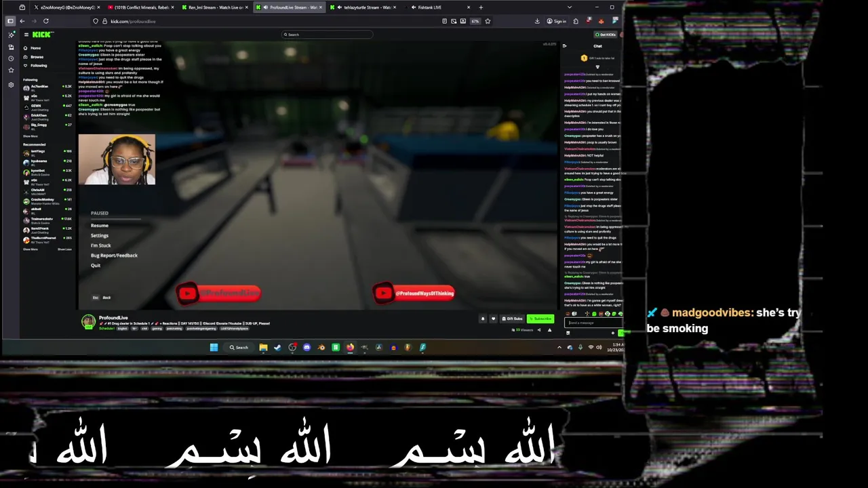Viewport: 868px width, 488px height.
Task: Bookmark this page with star icon
Action: click(x=488, y=21)
